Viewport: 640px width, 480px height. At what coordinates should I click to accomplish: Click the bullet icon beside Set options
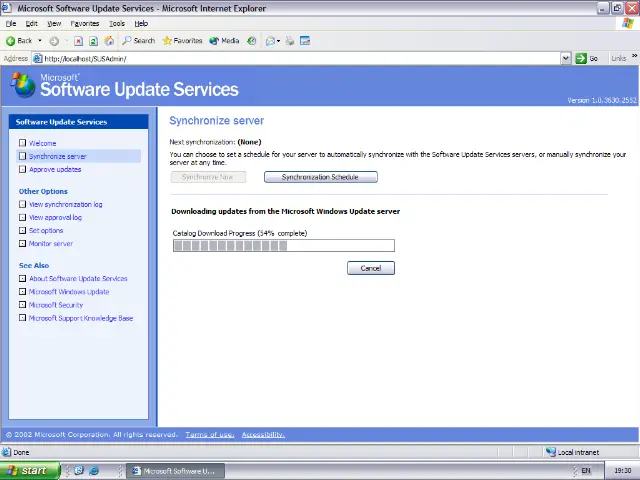point(22,230)
